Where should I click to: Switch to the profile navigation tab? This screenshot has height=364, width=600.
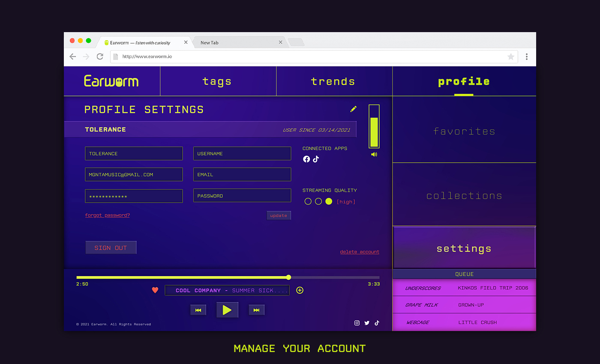(x=464, y=81)
